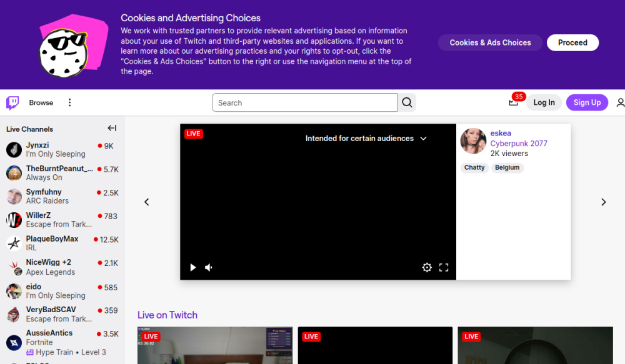Go to previous featured stream

point(147,202)
